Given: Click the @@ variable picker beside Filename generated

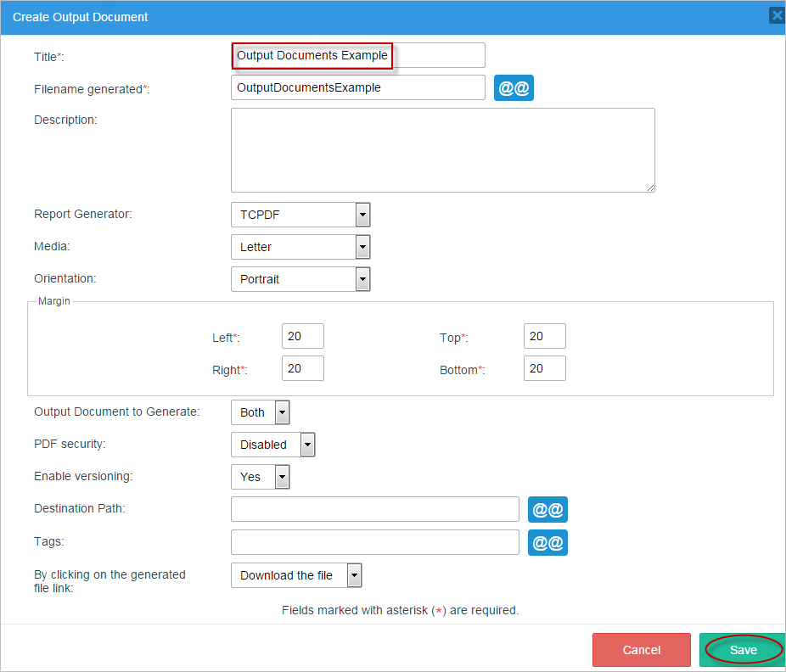Looking at the screenshot, I should coord(514,88).
